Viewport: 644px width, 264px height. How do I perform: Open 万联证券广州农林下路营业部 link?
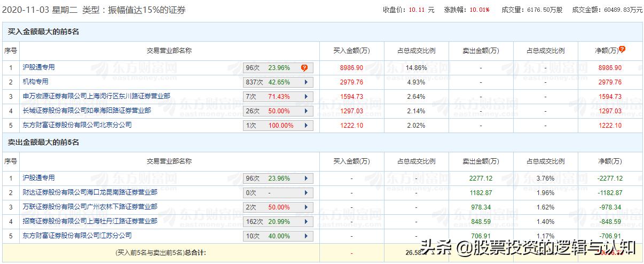click(x=90, y=207)
